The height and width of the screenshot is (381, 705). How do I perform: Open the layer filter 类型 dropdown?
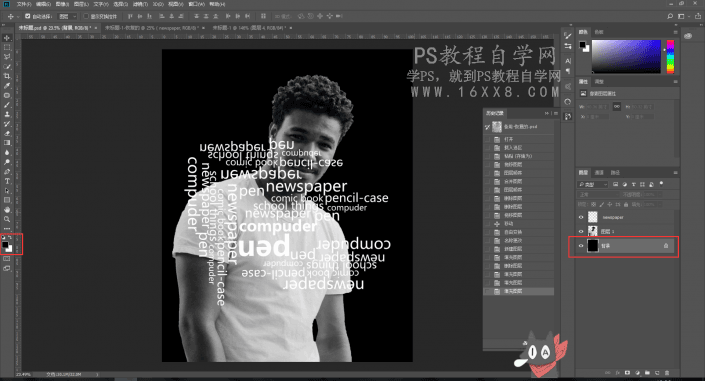(x=593, y=184)
